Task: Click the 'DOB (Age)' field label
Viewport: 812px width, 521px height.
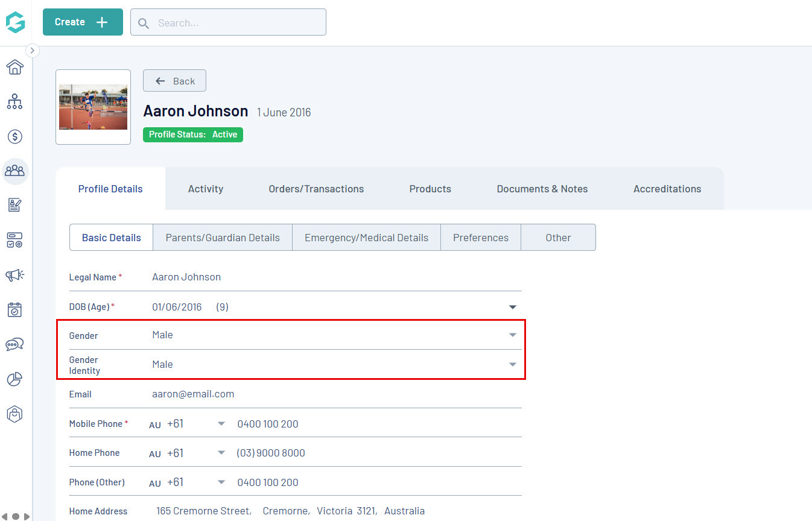Action: point(89,307)
